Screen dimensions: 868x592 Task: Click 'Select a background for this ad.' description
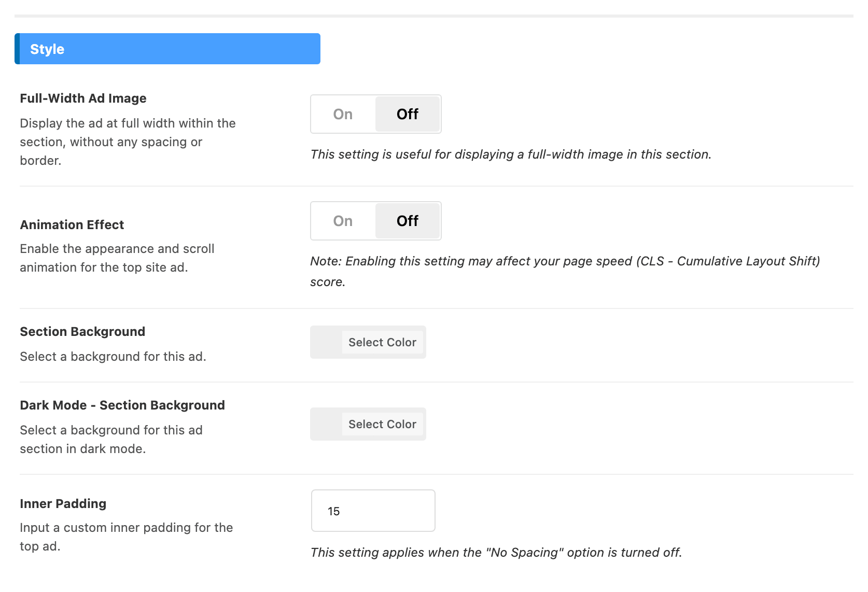pyautogui.click(x=113, y=357)
